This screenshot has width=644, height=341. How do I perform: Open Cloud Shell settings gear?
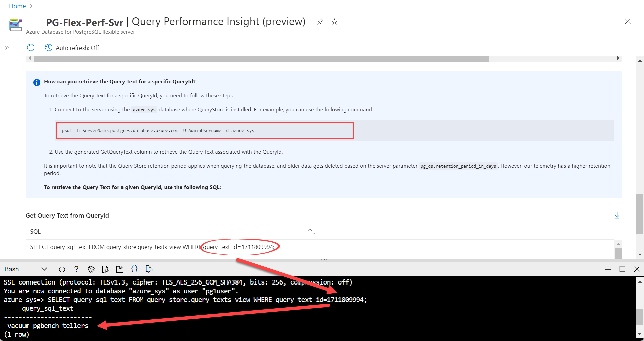pos(91,269)
